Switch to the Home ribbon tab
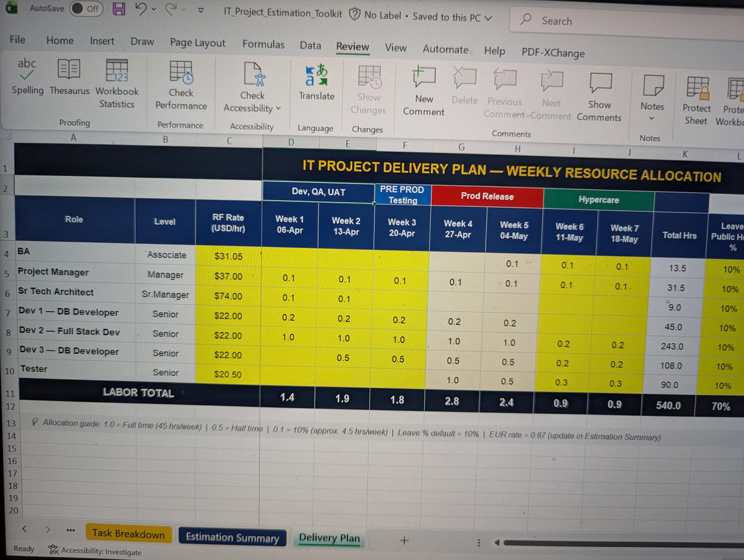Viewport: 744px width, 560px height. pos(60,40)
